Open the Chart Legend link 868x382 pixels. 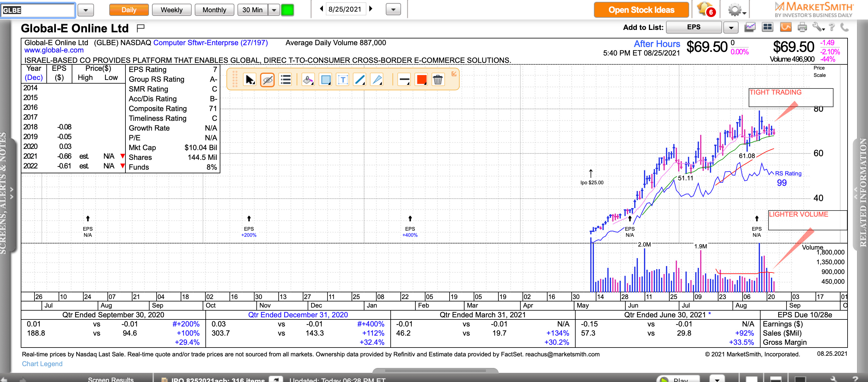(42, 364)
